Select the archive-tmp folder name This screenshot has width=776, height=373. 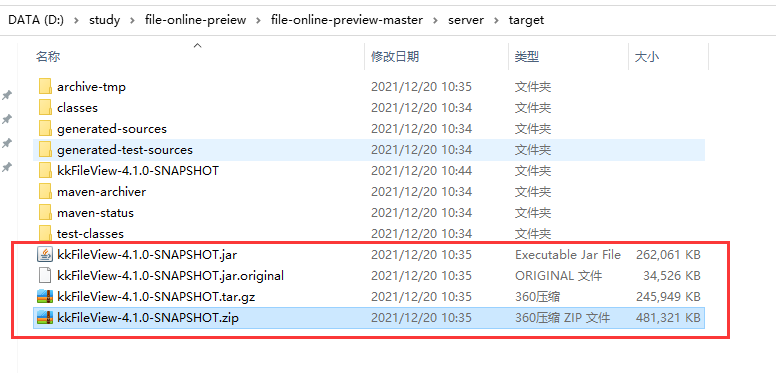click(92, 87)
